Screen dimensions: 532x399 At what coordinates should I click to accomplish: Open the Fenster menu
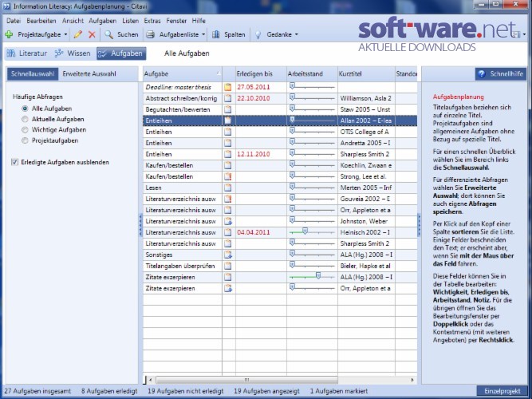tap(176, 21)
